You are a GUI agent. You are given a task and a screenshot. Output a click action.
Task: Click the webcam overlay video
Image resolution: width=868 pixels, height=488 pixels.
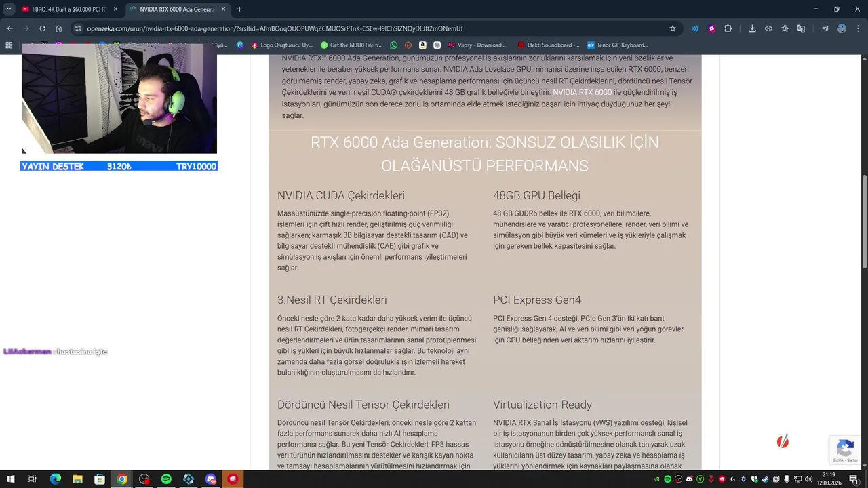(119, 99)
